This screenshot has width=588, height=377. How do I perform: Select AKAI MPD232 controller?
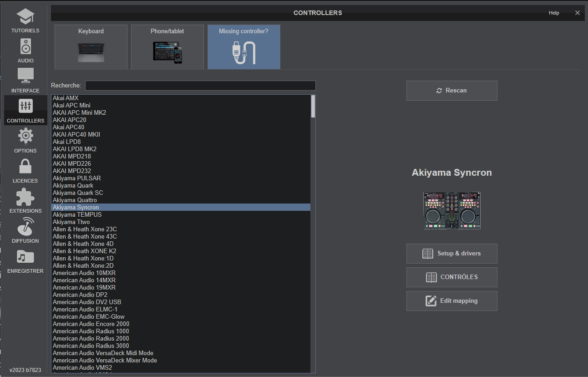[x=181, y=171]
